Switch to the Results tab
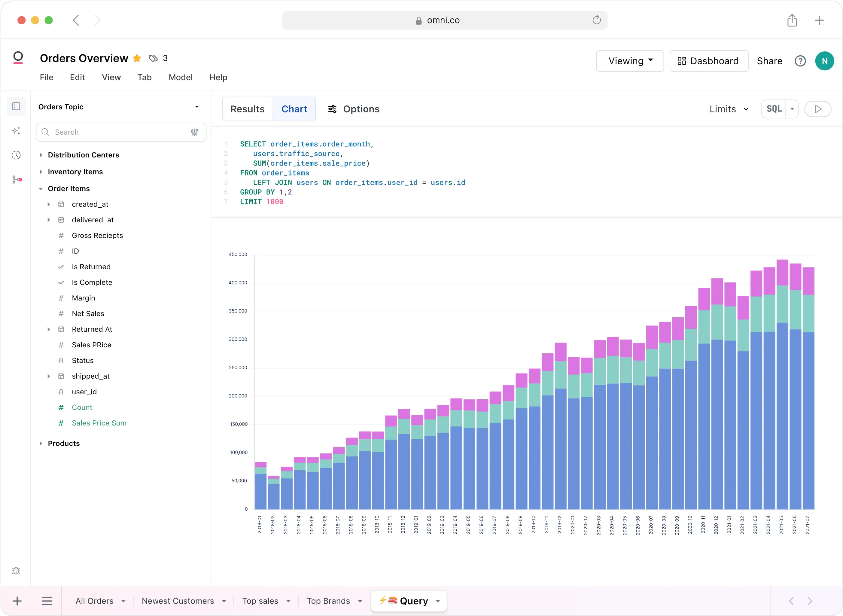843x616 pixels. [247, 109]
